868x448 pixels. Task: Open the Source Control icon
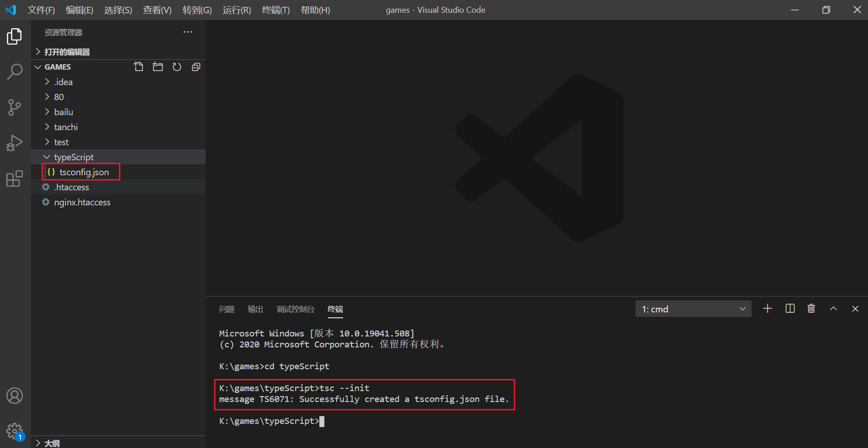(15, 107)
